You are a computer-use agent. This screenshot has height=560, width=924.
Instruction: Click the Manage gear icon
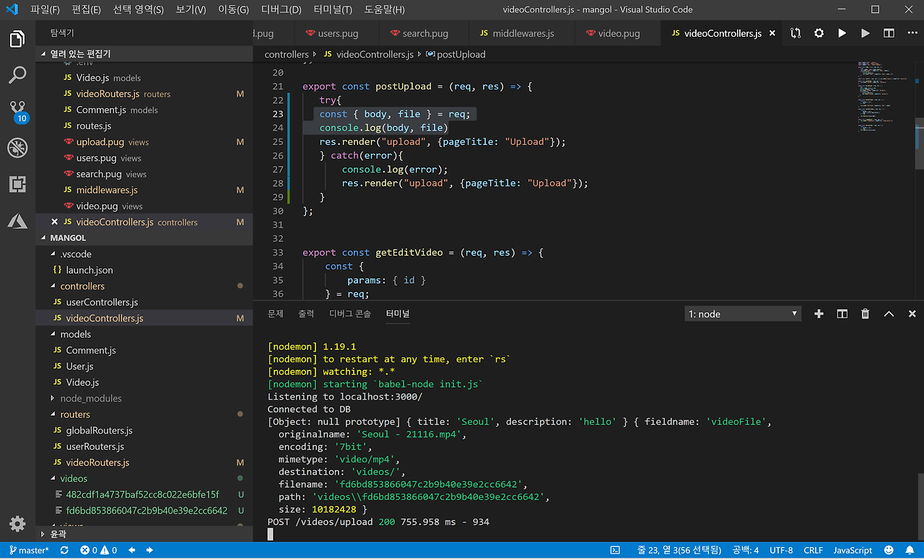(17, 524)
